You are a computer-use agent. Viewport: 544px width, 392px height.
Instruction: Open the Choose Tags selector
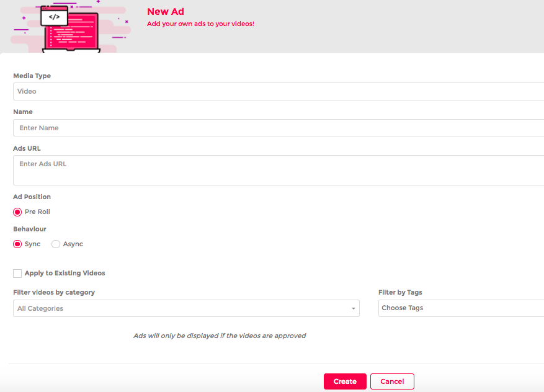pyautogui.click(x=460, y=308)
